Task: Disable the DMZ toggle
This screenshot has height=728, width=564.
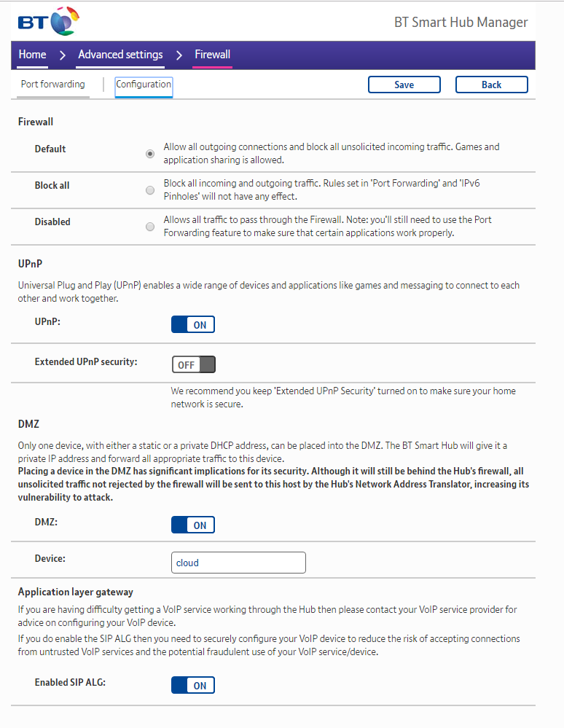Action: click(x=193, y=525)
